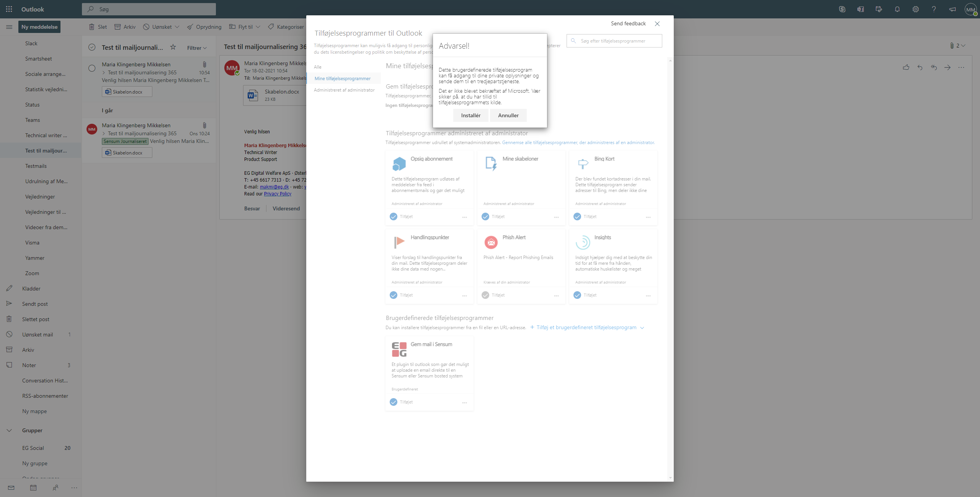This screenshot has height=497, width=980.
Task: Toggle the Tilføjet checkmark for Phish Alert
Action: 485,295
